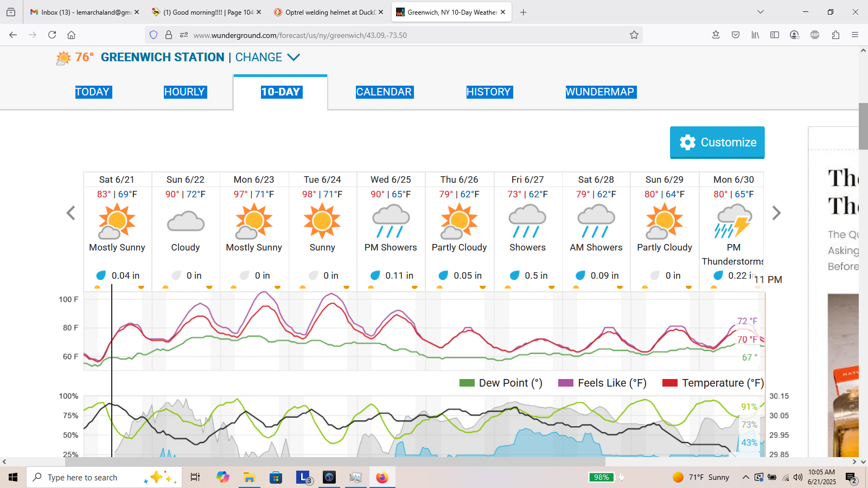Click the Save to Pocket icon
The image size is (868, 488).
(736, 35)
